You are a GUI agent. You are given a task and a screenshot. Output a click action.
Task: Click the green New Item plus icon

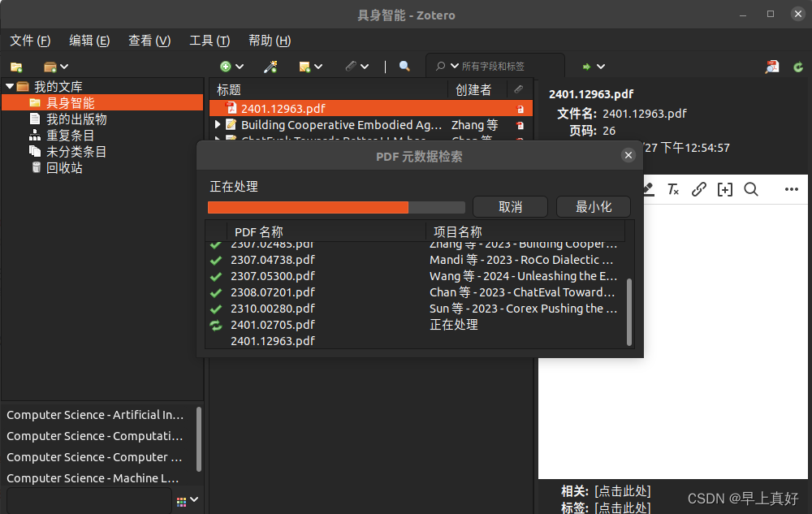[x=225, y=67]
